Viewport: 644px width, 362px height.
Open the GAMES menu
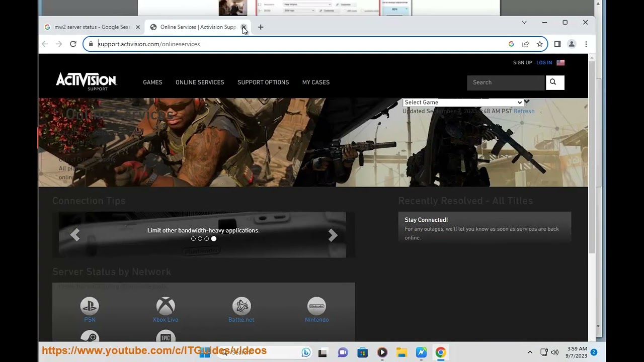point(152,82)
